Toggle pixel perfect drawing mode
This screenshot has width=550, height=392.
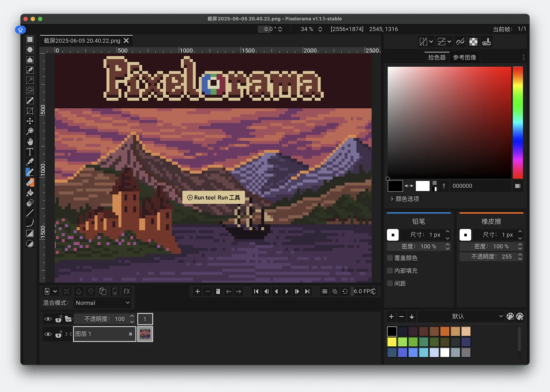point(460,42)
